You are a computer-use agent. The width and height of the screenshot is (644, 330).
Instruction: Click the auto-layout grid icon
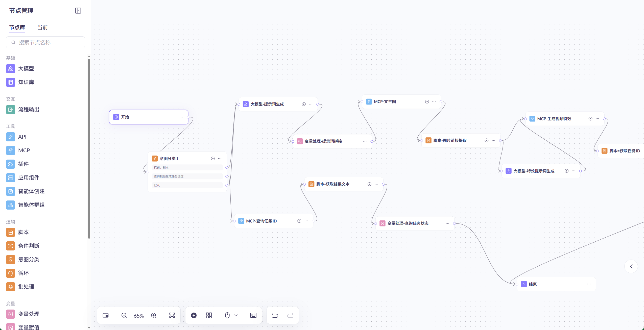click(x=209, y=315)
